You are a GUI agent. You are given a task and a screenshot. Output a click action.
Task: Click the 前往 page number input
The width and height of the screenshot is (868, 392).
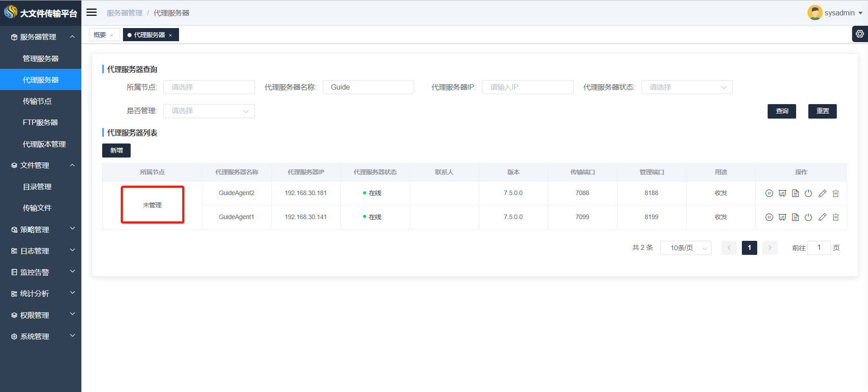click(x=819, y=248)
